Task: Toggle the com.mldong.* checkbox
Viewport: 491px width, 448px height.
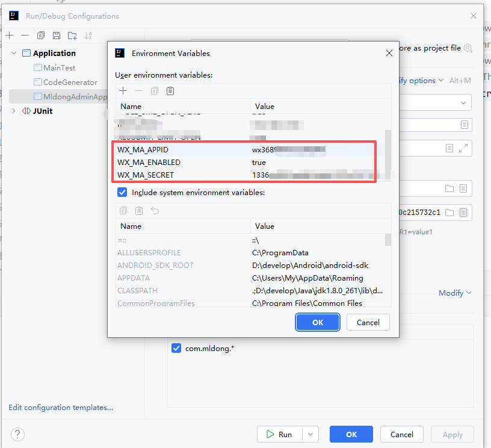Action: point(176,348)
